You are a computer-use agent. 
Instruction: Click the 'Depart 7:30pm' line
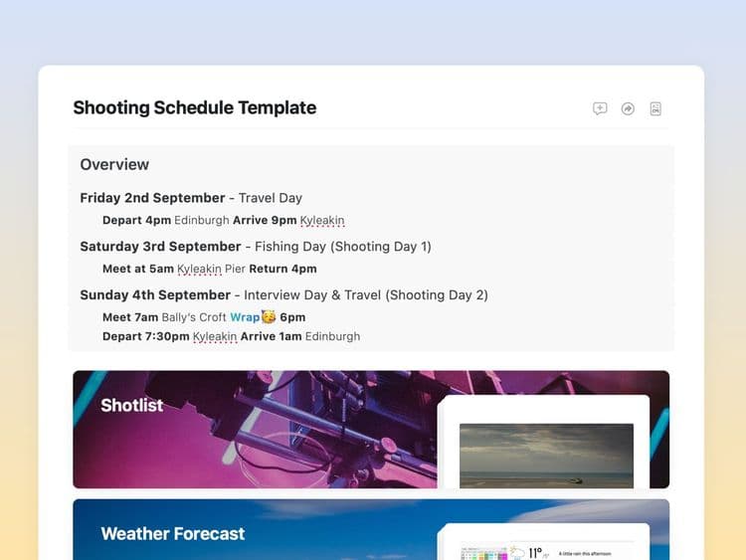231,336
